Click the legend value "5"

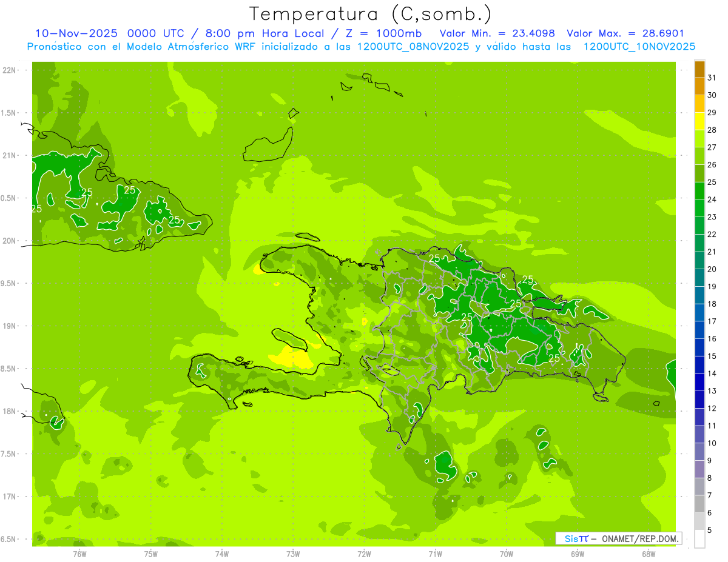710,530
